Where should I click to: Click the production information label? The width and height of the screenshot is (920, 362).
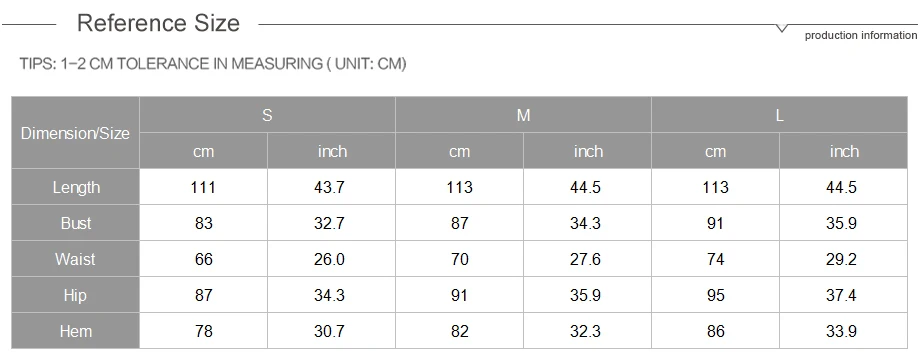pyautogui.click(x=861, y=35)
